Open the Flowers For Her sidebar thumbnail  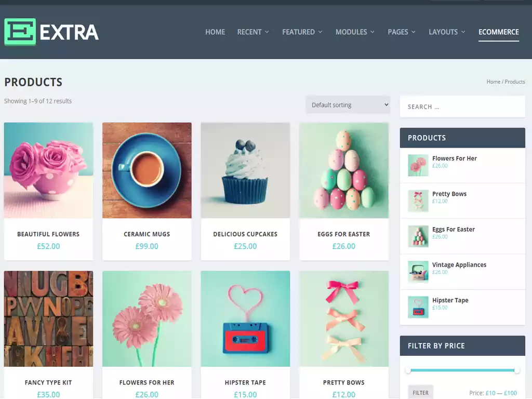pyautogui.click(x=418, y=165)
